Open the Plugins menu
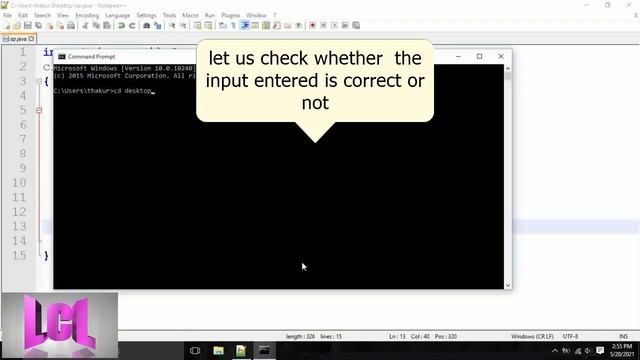640x360 pixels. point(231,16)
